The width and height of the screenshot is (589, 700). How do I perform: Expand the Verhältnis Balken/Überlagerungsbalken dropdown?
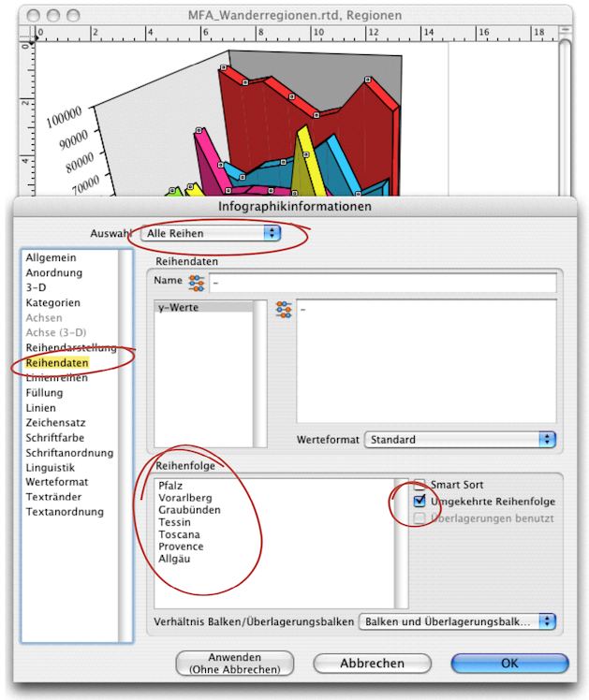pos(457,620)
